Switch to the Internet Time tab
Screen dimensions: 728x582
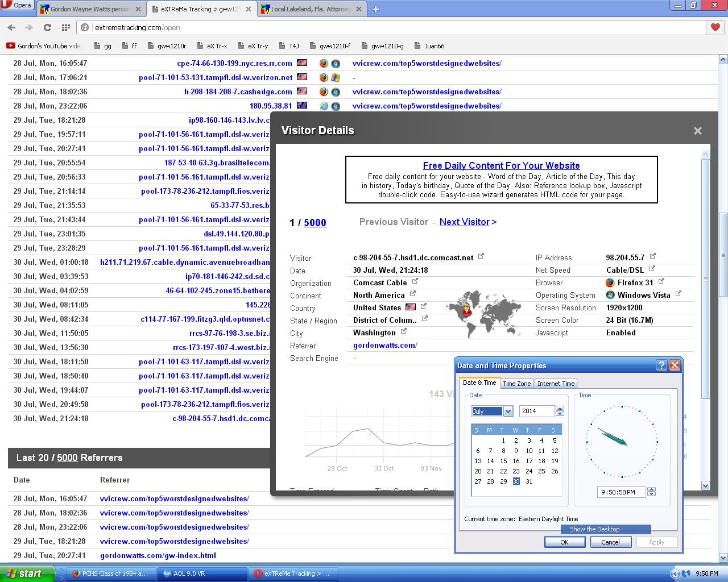point(556,384)
